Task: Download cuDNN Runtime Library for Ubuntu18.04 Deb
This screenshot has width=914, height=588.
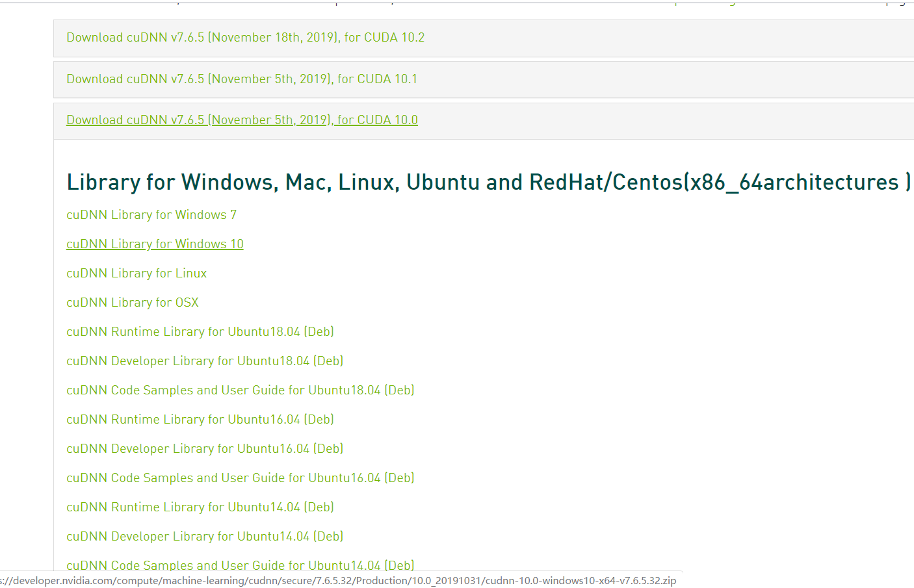Action: click(200, 332)
